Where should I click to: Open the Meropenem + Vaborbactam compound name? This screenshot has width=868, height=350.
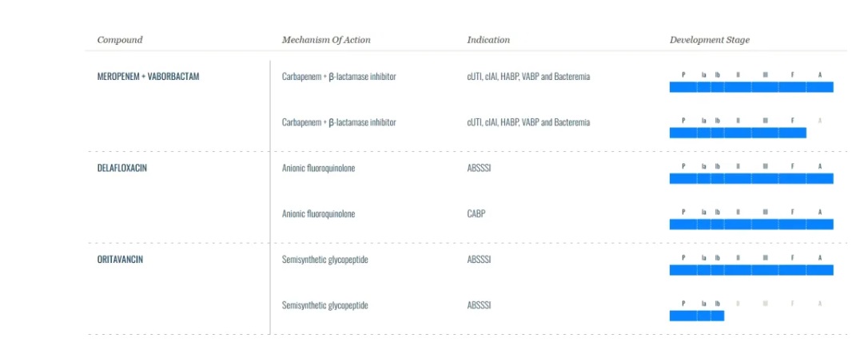pos(148,77)
